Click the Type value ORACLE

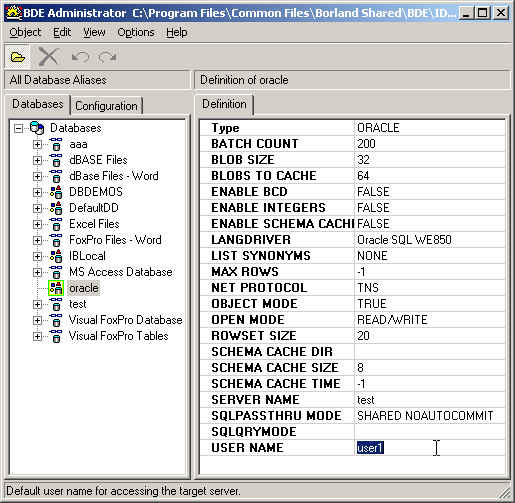click(x=378, y=128)
